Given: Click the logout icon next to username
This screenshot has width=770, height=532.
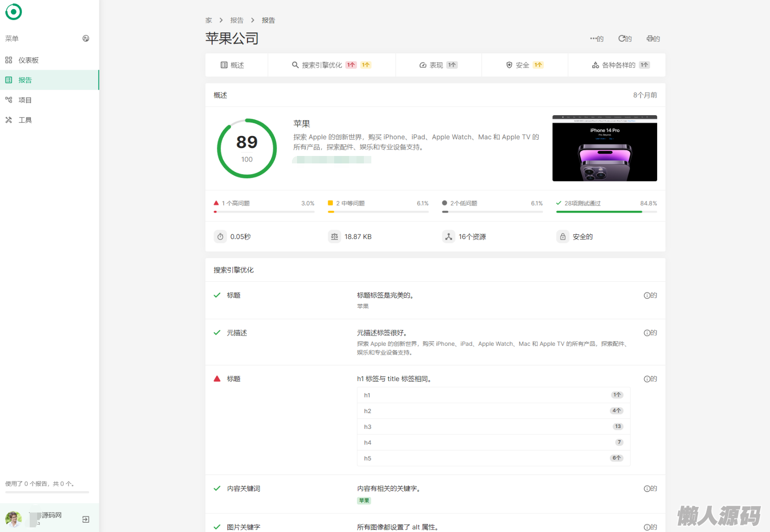Looking at the screenshot, I should coord(86,519).
